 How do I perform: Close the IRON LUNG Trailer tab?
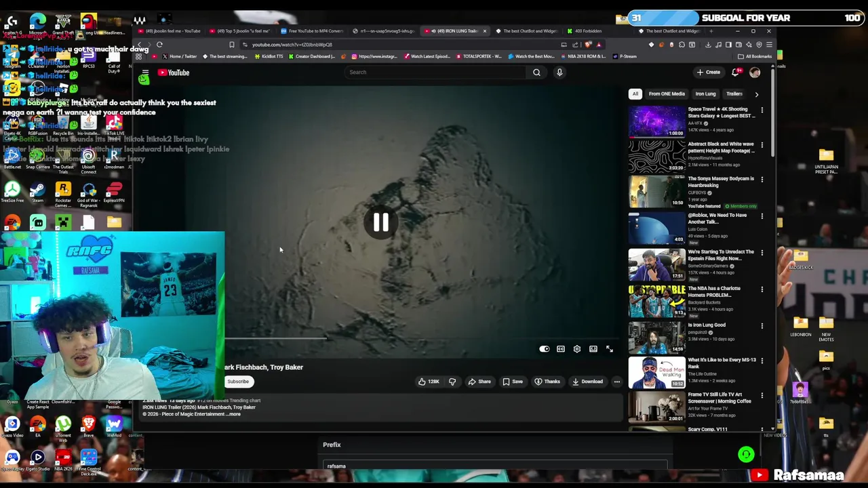pyautogui.click(x=484, y=31)
